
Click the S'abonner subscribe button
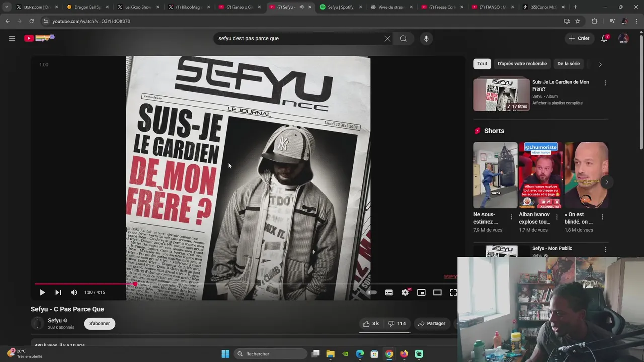tap(99, 324)
